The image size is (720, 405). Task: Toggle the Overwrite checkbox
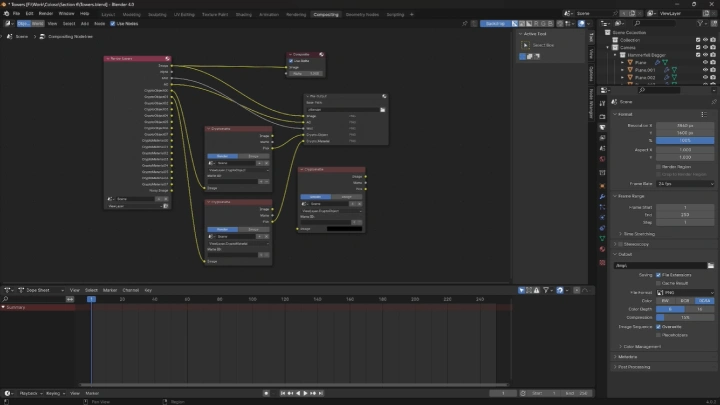click(658, 327)
